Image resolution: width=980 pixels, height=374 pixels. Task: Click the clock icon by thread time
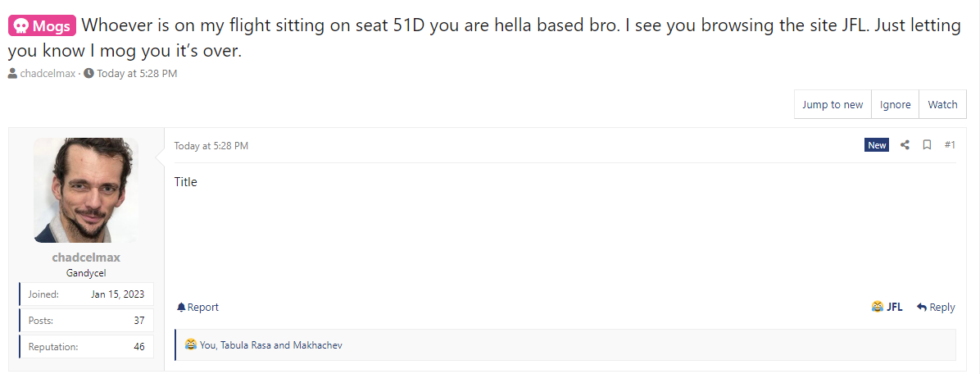88,73
